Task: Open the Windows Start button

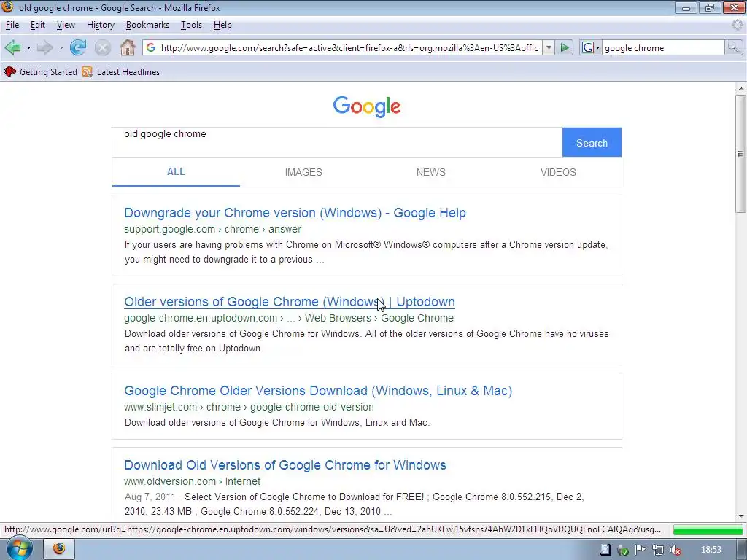Action: [18, 548]
